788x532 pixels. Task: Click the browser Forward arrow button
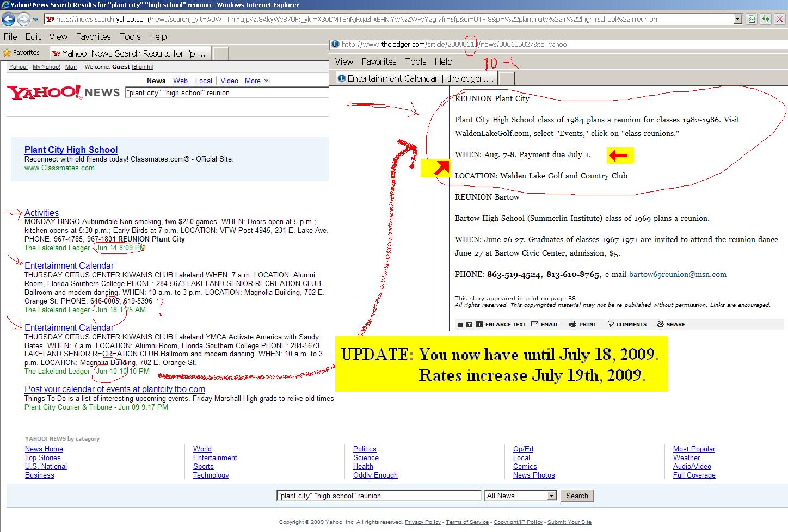point(23,19)
